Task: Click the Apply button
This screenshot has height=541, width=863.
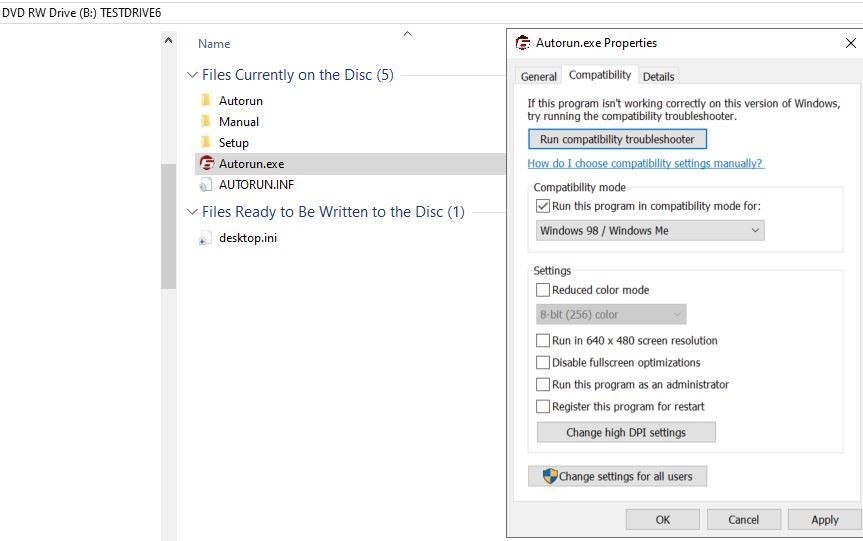Action: pos(824,520)
